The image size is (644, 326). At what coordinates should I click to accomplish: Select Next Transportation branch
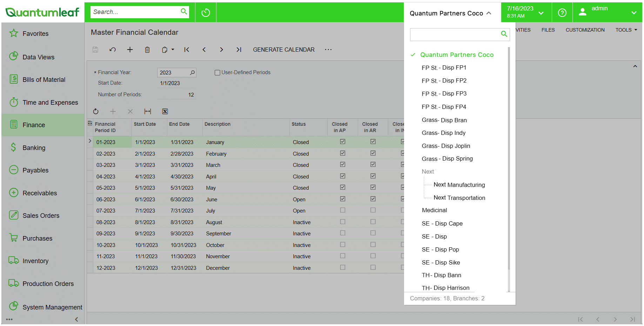click(459, 198)
